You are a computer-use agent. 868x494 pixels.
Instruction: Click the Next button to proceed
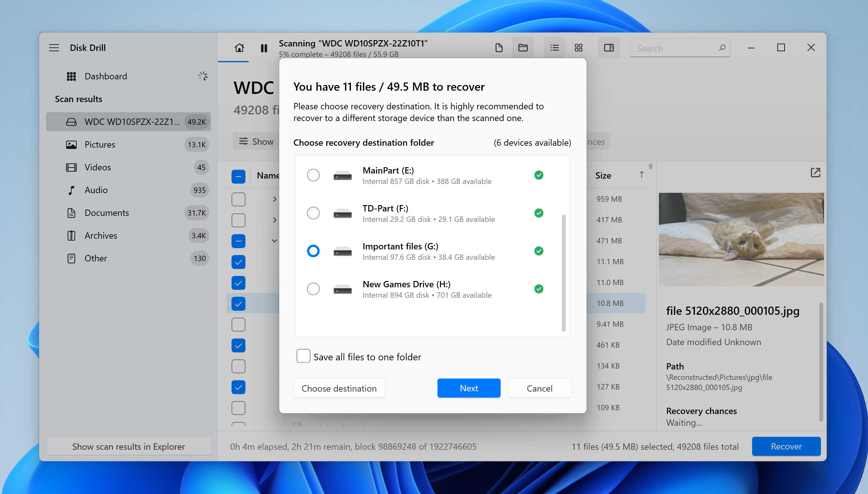click(468, 388)
